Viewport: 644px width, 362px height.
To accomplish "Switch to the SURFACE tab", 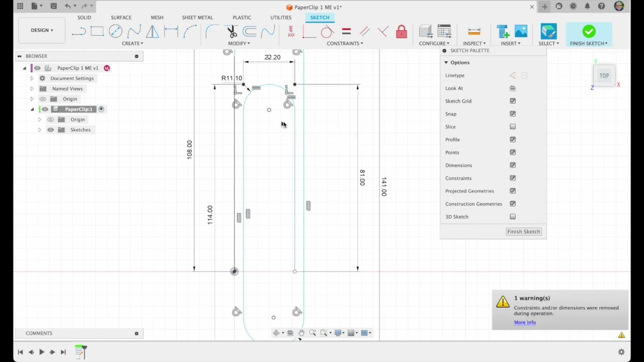I will [121, 18].
